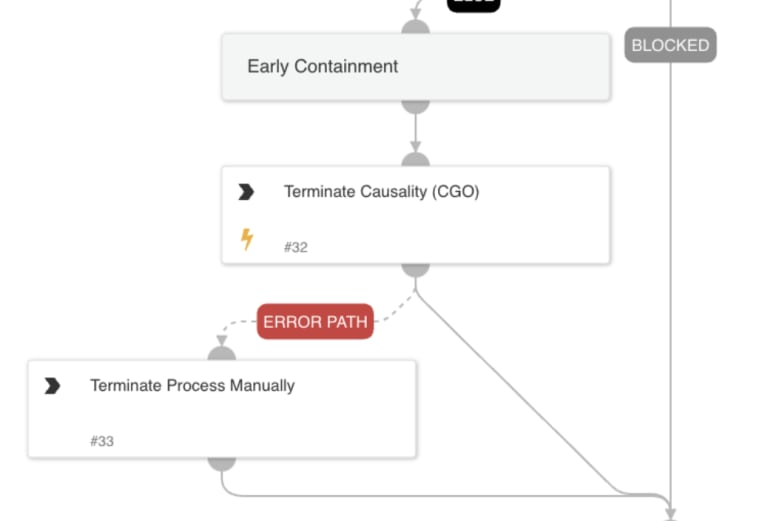Image resolution: width=768 pixels, height=521 pixels.
Task: Click the #32 task number
Action: tap(296, 247)
